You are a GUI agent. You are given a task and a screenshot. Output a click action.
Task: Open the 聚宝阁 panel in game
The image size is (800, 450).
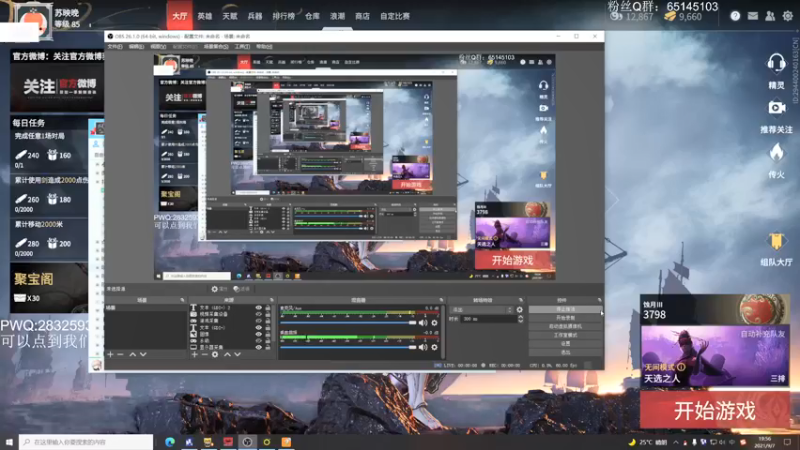pyautogui.click(x=49, y=288)
